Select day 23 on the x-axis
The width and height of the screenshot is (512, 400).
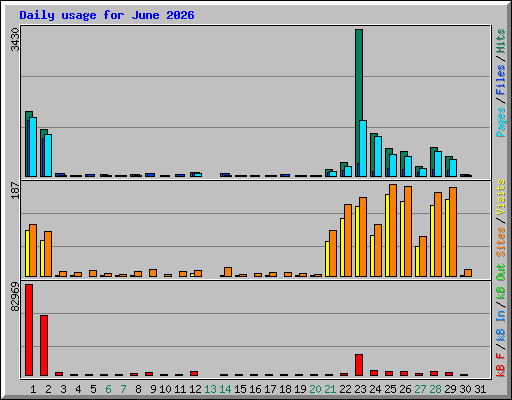[360, 389]
